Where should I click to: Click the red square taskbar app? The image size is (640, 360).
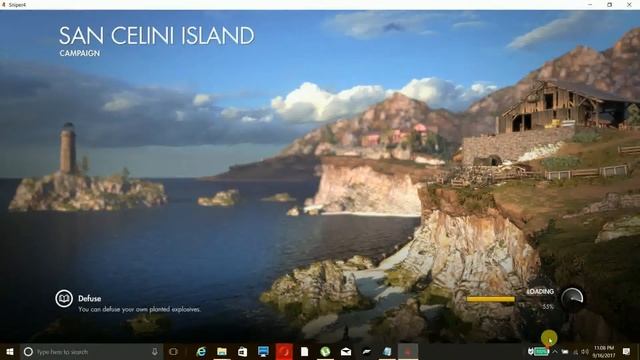click(284, 352)
